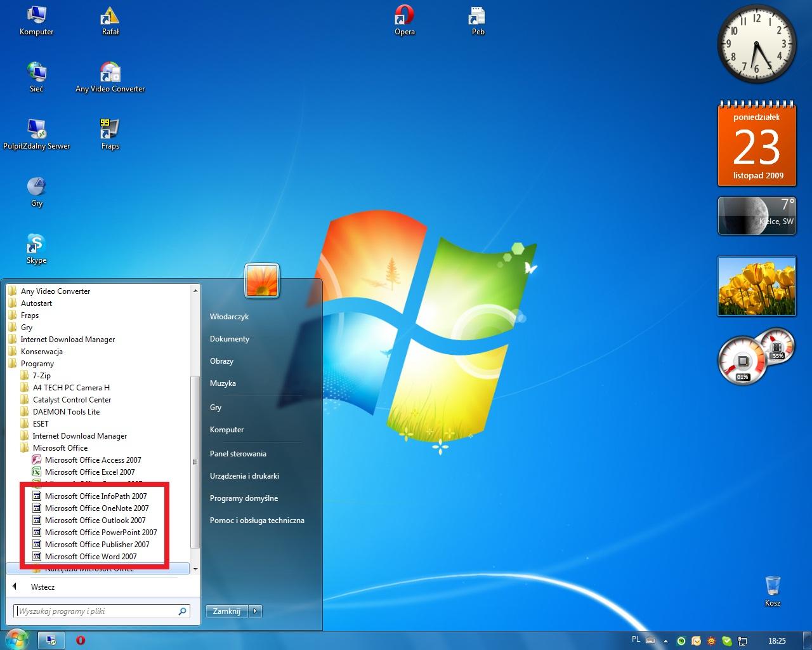Open the Gry desktop icon
Viewport: 812px width, 650px height.
[36, 192]
